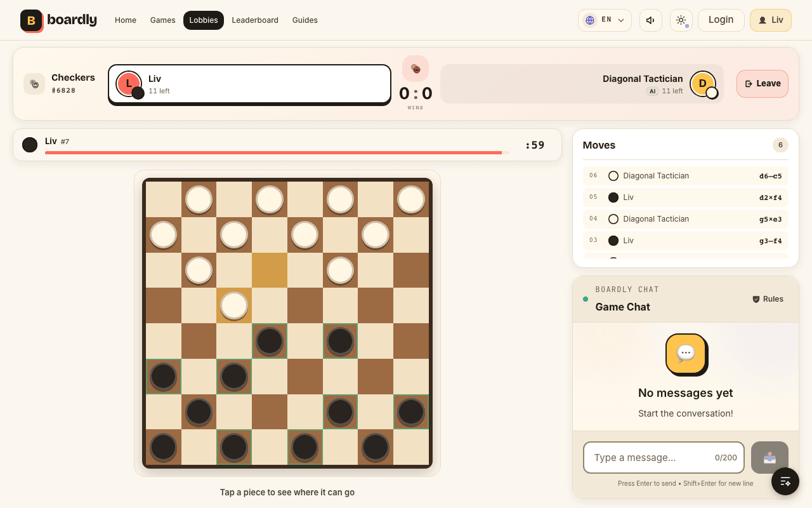
Task: Go to the Home nav item
Action: click(x=126, y=20)
